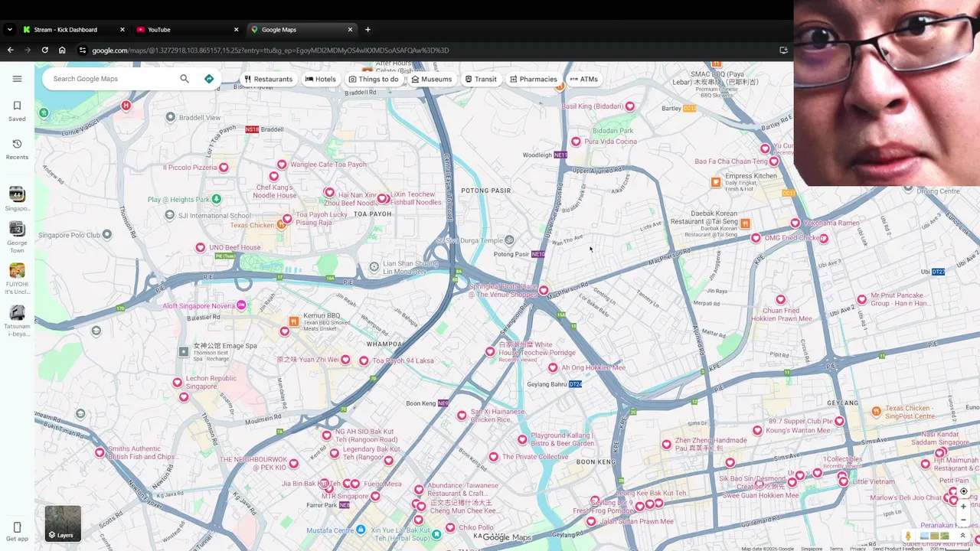980x551 pixels.
Task: Select the Pura Vida Cocina pin
Action: (x=576, y=142)
